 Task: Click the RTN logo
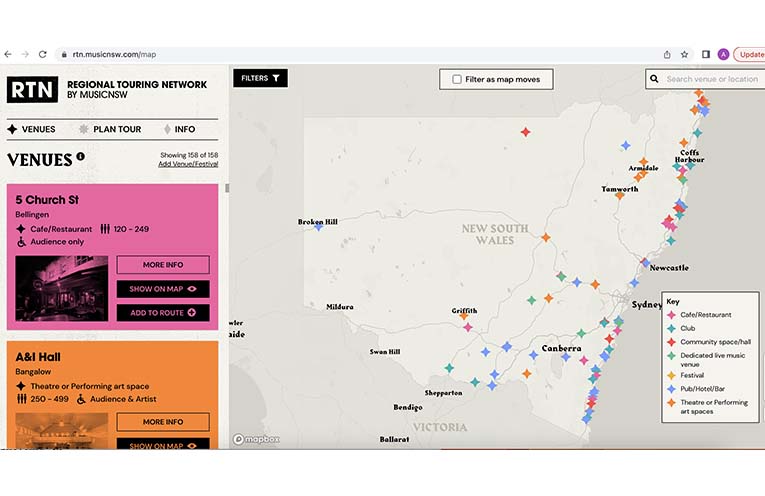(32, 90)
